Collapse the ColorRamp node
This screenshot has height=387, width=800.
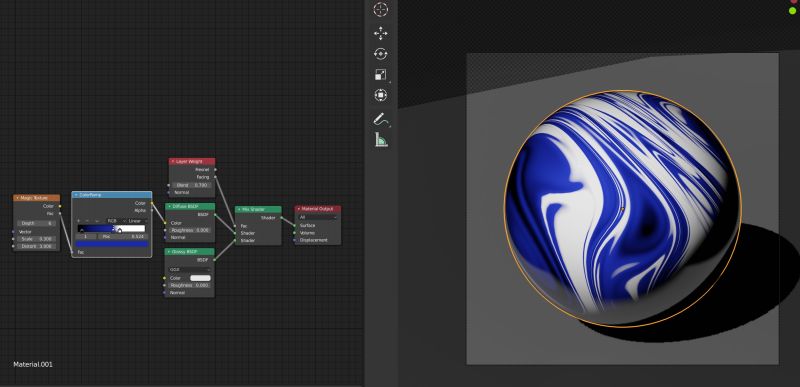(x=76, y=195)
